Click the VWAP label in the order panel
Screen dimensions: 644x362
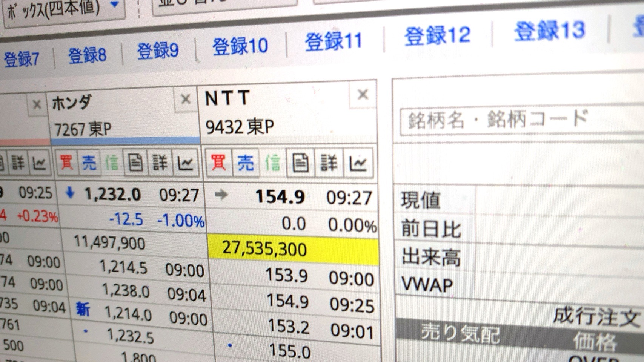coord(427,284)
